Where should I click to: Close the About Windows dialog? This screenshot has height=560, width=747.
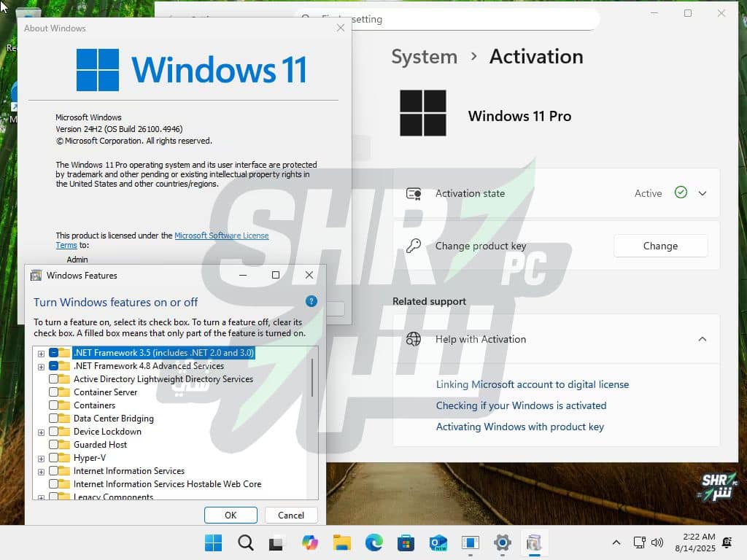coord(340,28)
